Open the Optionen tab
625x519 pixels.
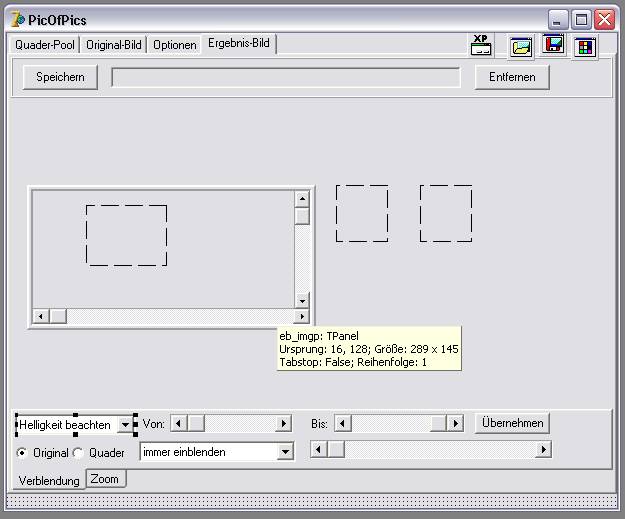pyautogui.click(x=175, y=45)
